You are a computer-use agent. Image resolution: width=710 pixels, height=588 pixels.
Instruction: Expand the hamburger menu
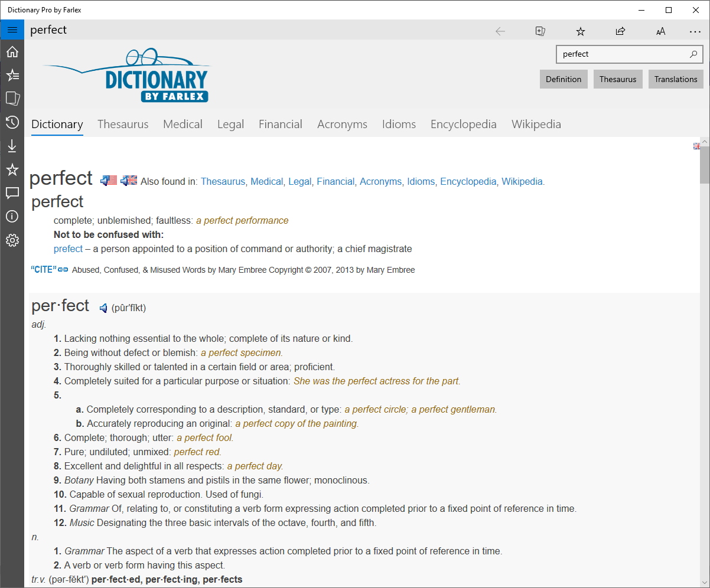[x=12, y=30]
